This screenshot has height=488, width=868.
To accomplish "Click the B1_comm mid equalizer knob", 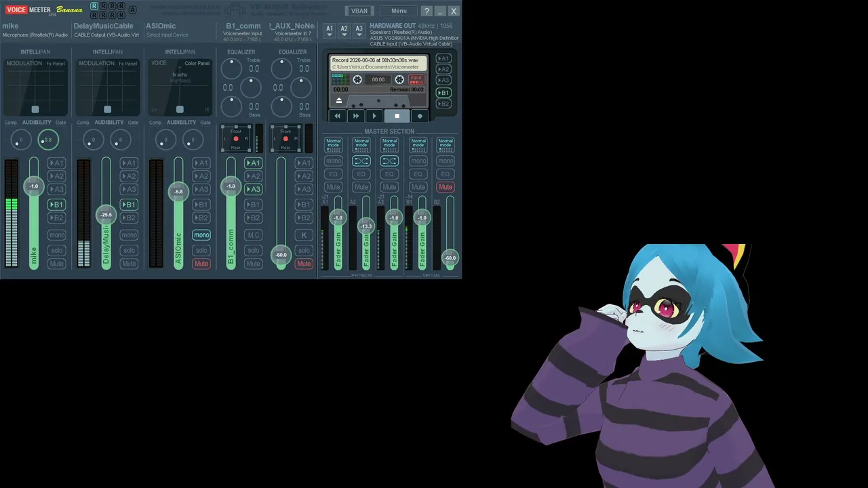I will point(251,87).
